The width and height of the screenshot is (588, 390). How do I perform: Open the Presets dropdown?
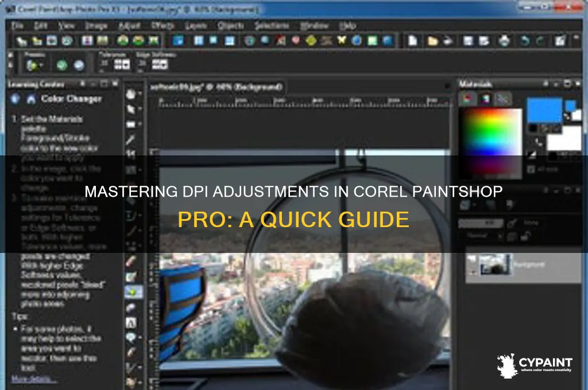point(34,65)
